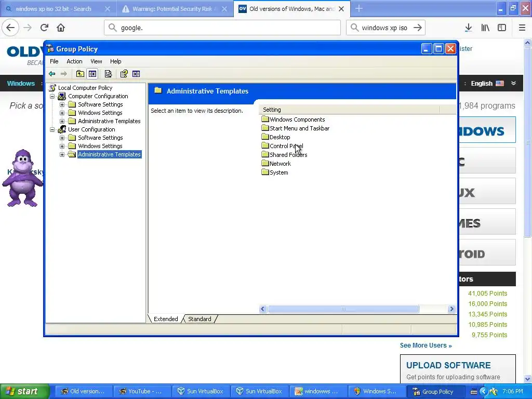
Task: Select the Local Computer Policy label in the tree
Action: point(85,87)
